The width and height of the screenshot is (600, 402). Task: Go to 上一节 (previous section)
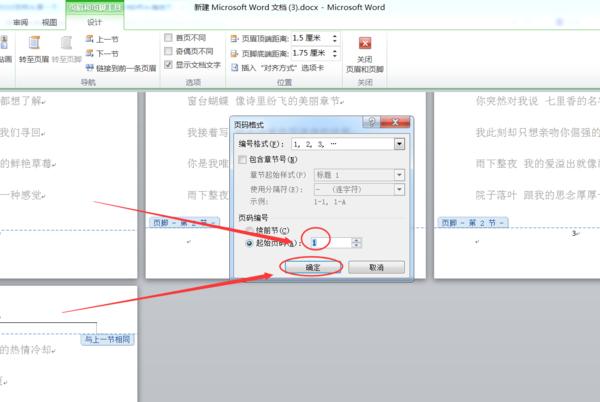pos(102,39)
